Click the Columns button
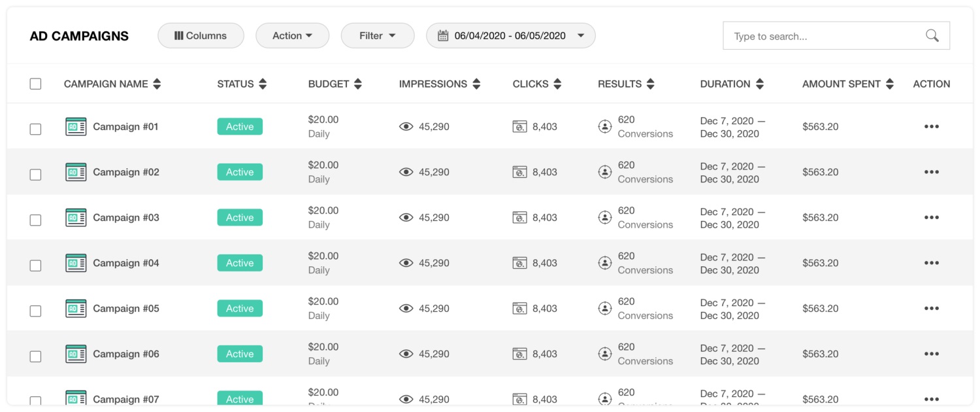This screenshot has height=412, width=980. coord(201,36)
